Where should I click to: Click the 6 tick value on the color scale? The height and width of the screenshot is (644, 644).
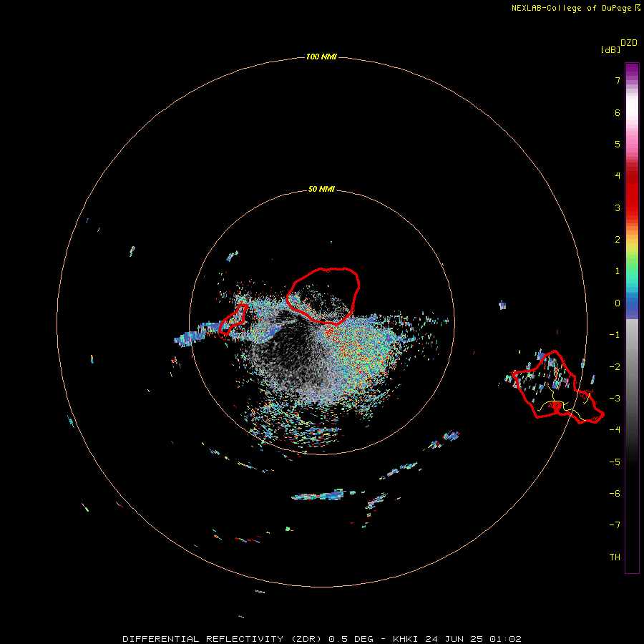click(618, 112)
